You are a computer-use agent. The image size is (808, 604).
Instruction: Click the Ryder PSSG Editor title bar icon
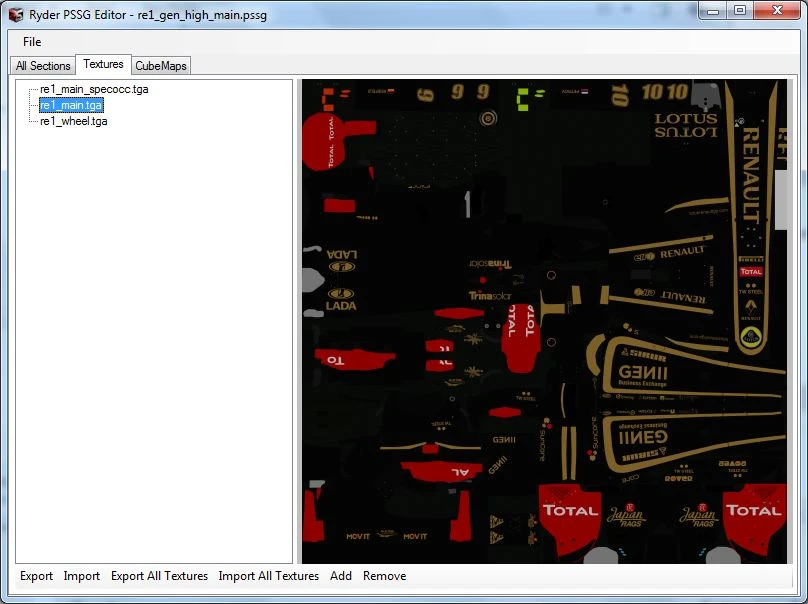14,14
